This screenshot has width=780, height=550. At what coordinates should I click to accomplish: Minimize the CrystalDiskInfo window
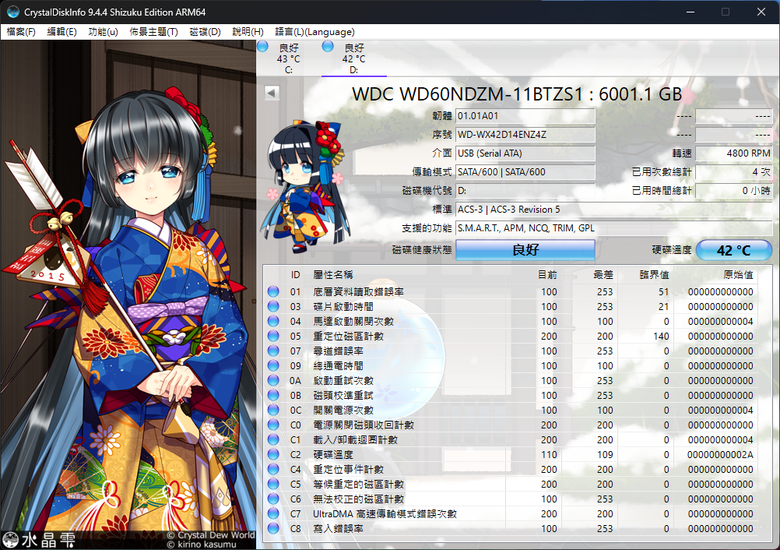690,12
